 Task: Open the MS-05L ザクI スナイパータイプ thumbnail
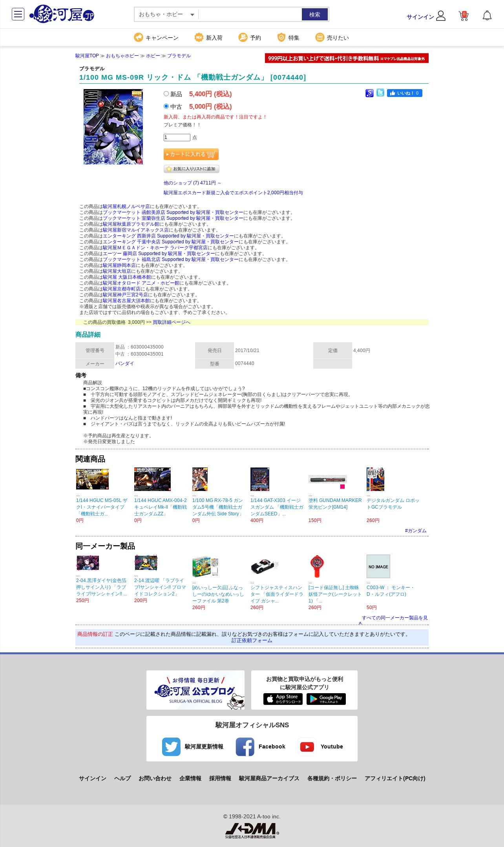pos(92,479)
